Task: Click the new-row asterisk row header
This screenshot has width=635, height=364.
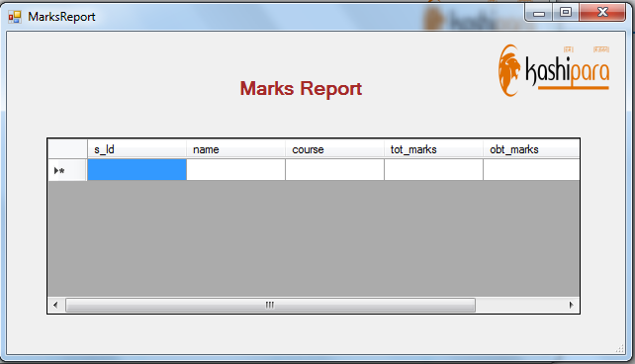Action: coord(67,170)
